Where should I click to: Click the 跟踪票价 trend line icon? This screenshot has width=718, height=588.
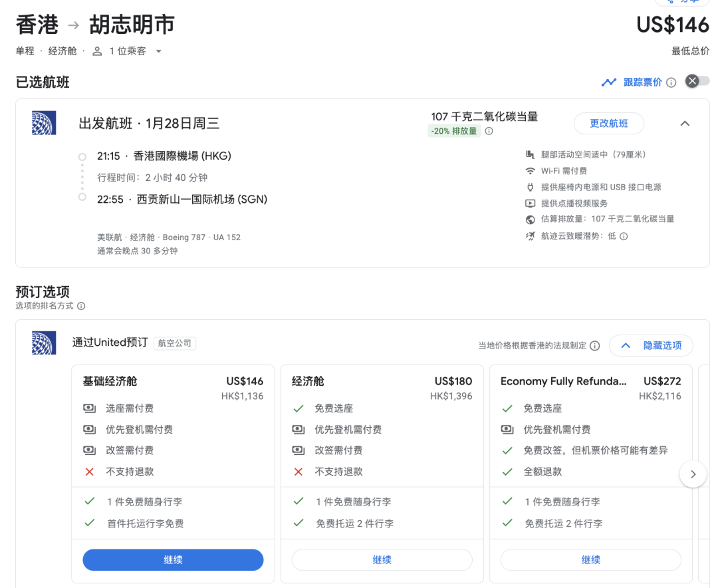click(608, 82)
